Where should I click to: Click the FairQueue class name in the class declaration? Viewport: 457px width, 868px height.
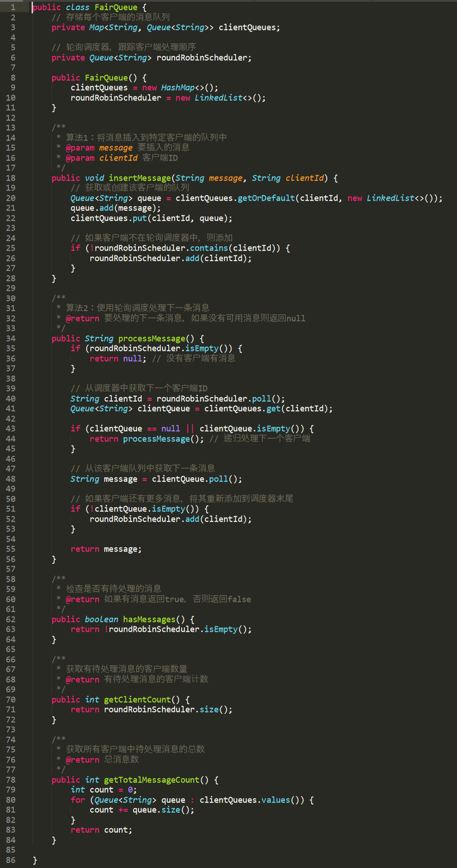click(116, 7)
